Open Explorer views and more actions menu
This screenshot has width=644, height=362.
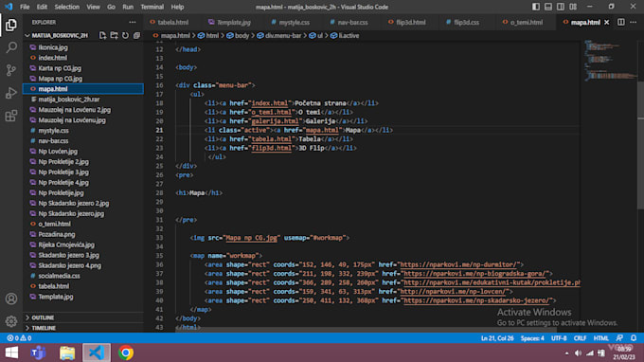coord(133,22)
